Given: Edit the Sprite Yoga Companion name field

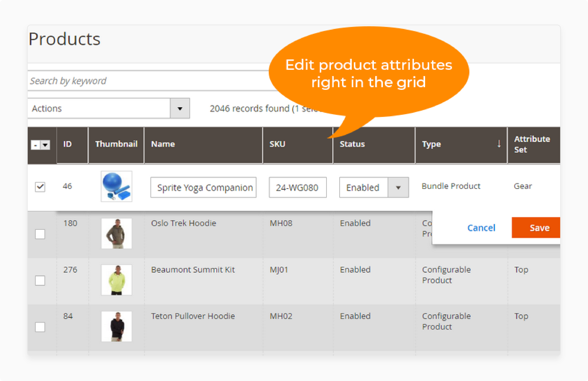Looking at the screenshot, I should (x=204, y=187).
